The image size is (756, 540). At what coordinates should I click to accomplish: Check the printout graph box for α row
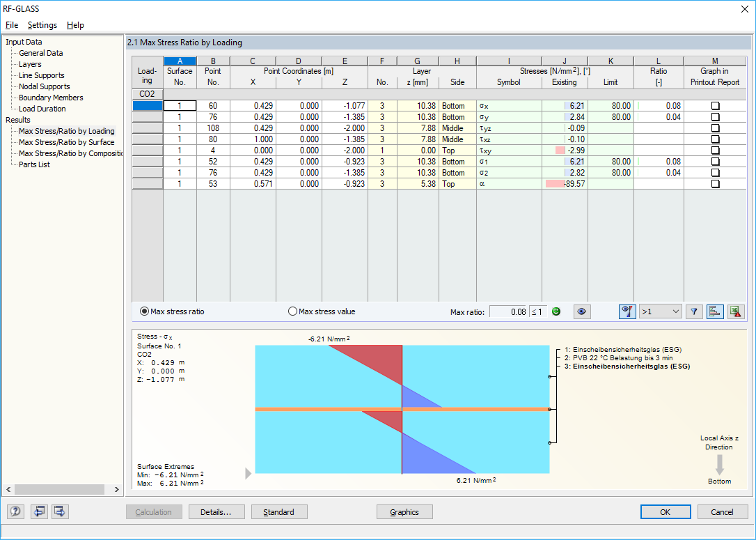click(716, 184)
